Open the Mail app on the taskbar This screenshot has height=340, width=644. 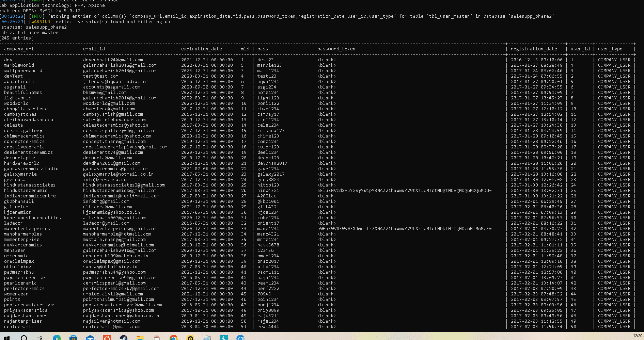coord(90,337)
